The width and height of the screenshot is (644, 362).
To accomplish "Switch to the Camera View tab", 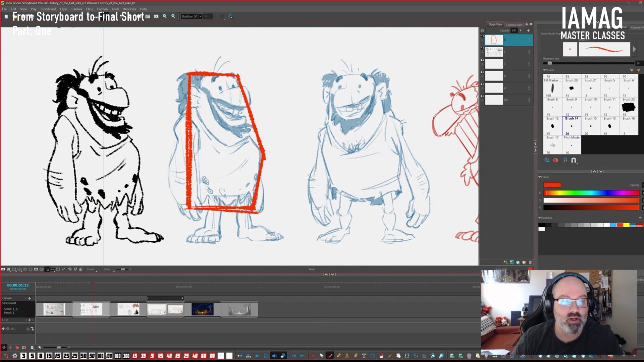I will point(514,25).
